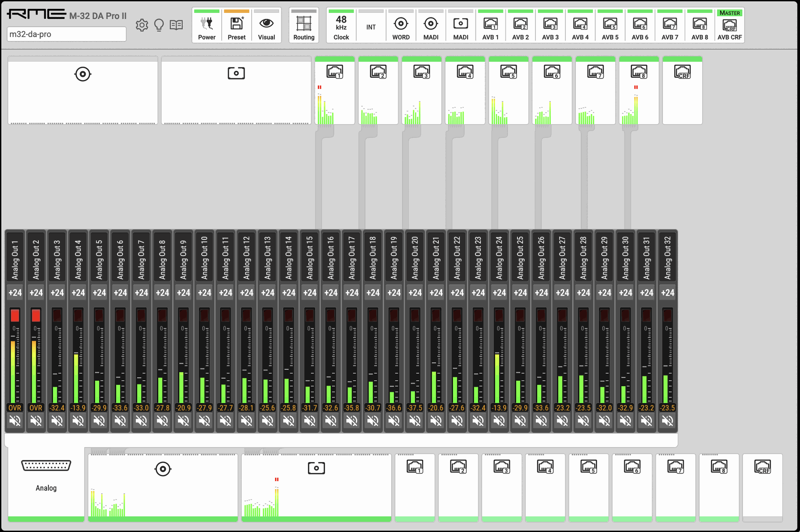Mute Analog Out 1 channel

pyautogui.click(x=15, y=421)
